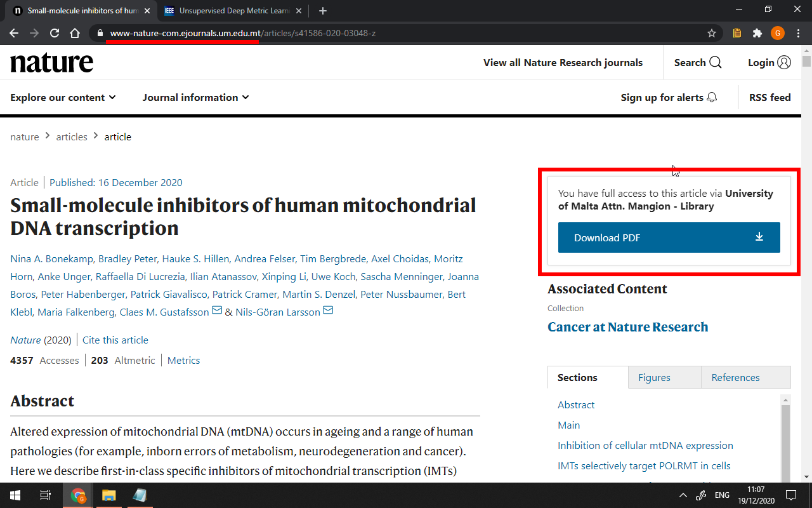Click email envelope next to Claes M. Gustafsson
The height and width of the screenshot is (508, 812).
click(217, 311)
